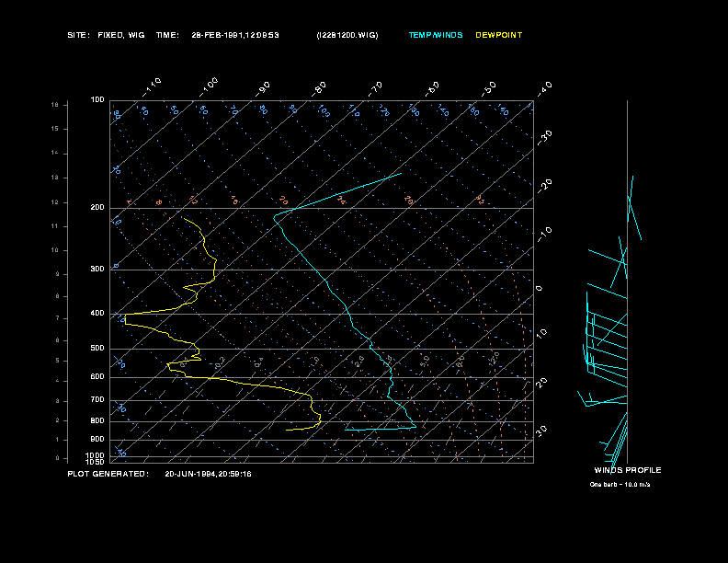The height and width of the screenshot is (563, 728).
Task: Select the 200 pressure level label
Action: coord(97,207)
